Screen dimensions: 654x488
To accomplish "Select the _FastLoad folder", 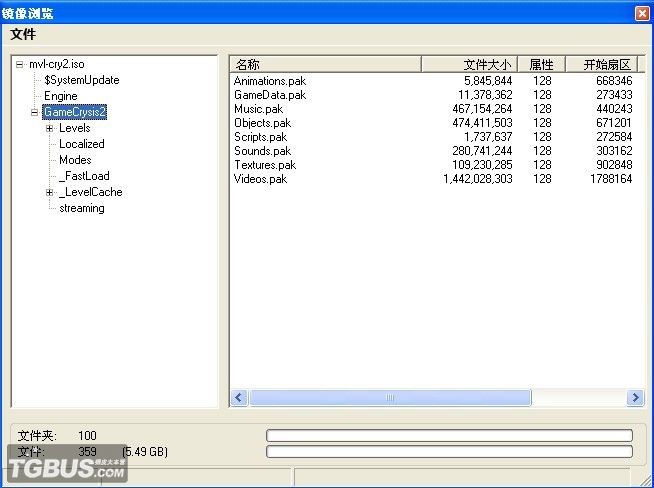I will (x=84, y=176).
